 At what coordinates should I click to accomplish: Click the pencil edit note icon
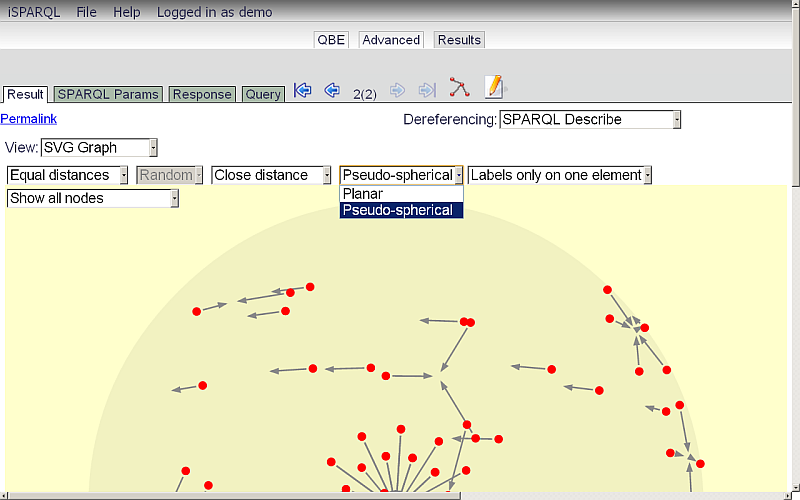tap(494, 87)
